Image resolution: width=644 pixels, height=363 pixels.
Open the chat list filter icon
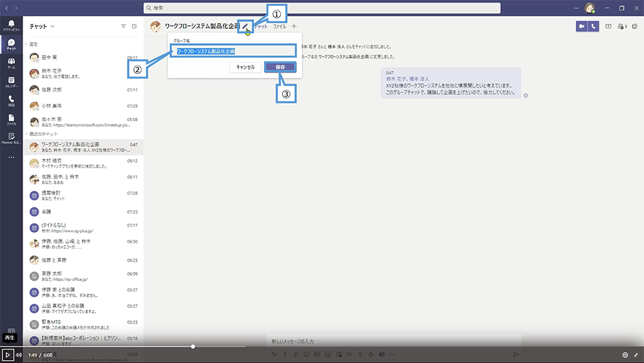(124, 26)
